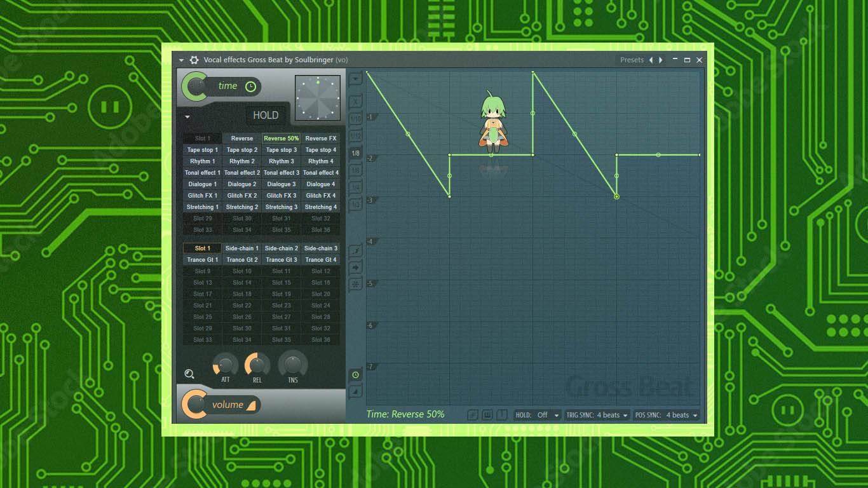Set grid snap to 1/12

pos(355,135)
